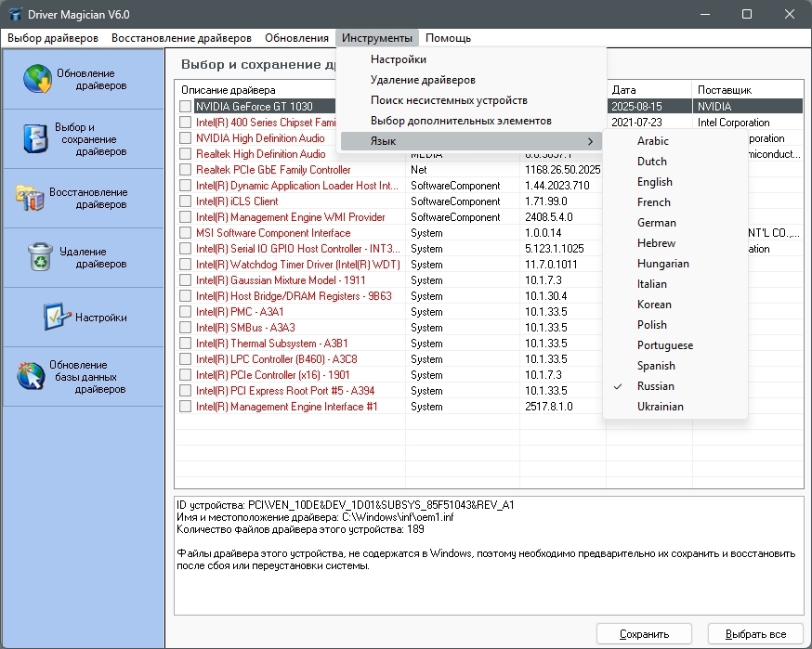Image resolution: width=812 pixels, height=649 pixels.
Task: Switch language to English
Action: [x=674, y=182]
